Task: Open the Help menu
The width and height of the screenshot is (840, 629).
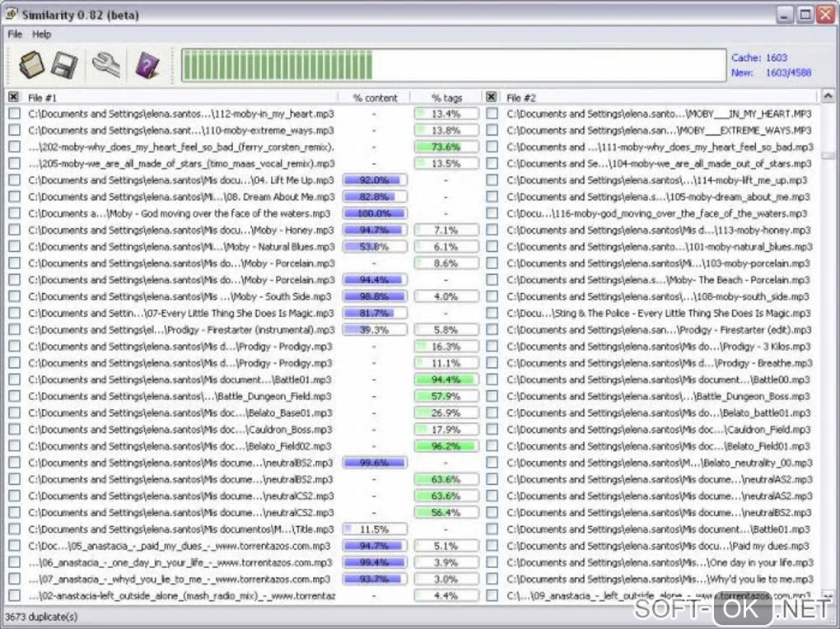Action: (41, 35)
